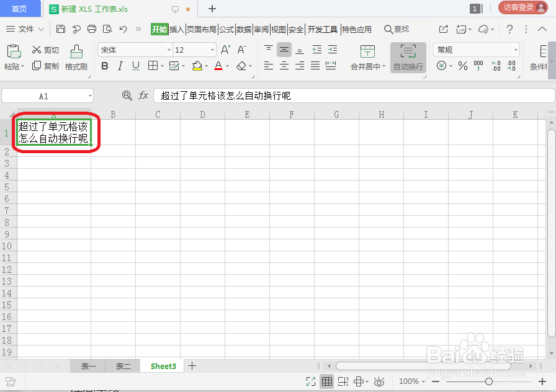This screenshot has height=392, width=556.
Task: Click the insert function fx icon
Action: pyautogui.click(x=143, y=96)
